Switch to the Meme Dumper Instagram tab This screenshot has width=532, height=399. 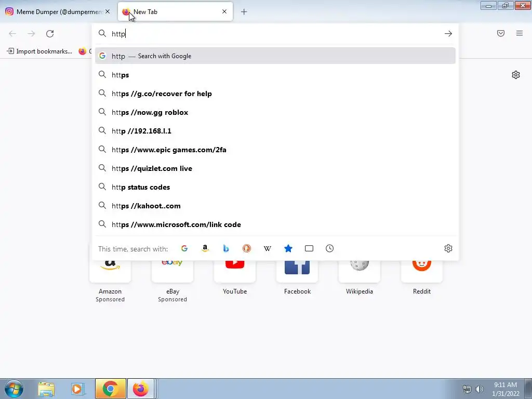pyautogui.click(x=58, y=11)
